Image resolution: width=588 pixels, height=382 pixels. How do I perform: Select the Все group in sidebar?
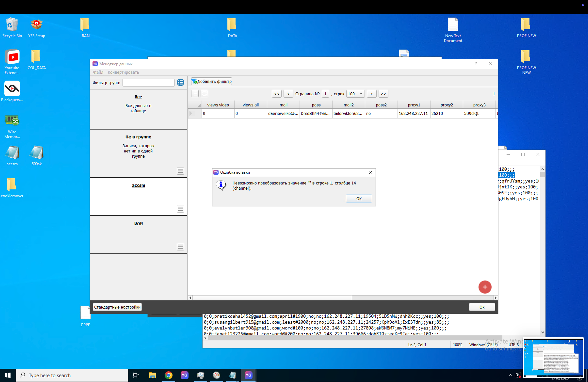(138, 97)
